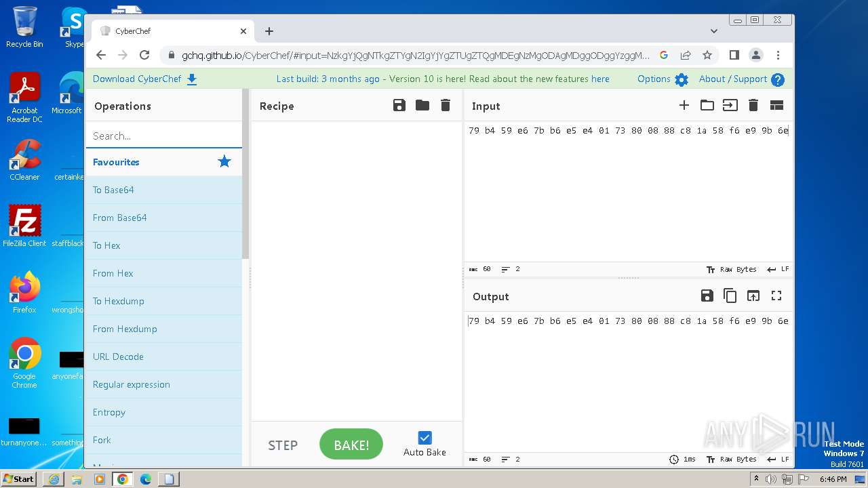The height and width of the screenshot is (488, 868).
Task: Click the taskbar clock 6:46 PM
Action: (833, 479)
